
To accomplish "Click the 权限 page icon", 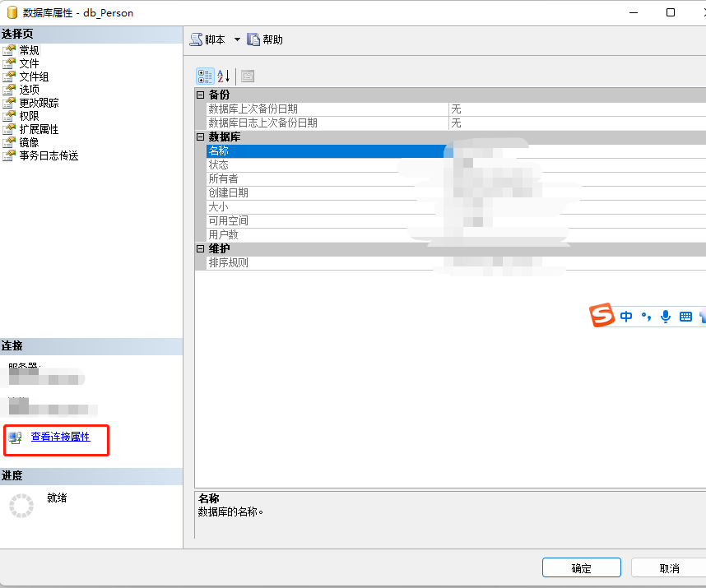I will coord(9,116).
